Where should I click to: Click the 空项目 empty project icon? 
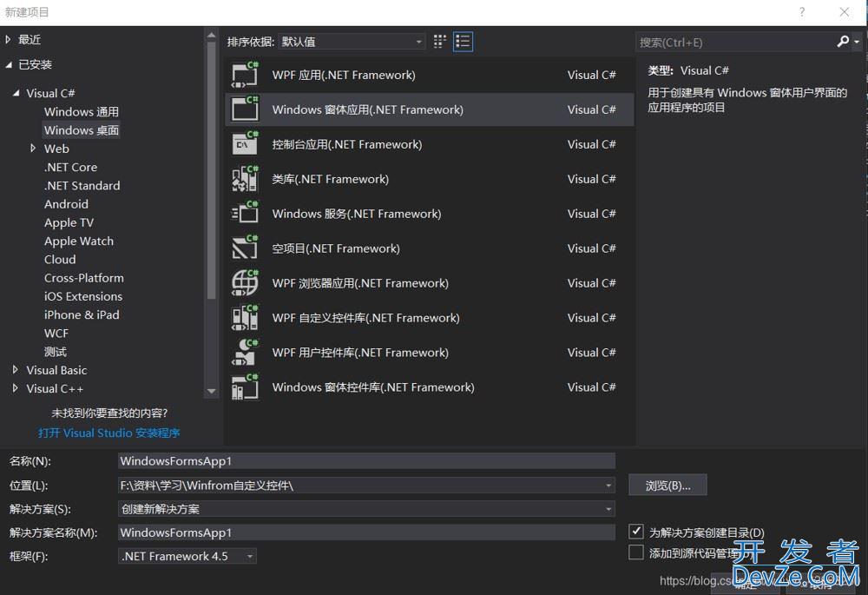[x=245, y=248]
